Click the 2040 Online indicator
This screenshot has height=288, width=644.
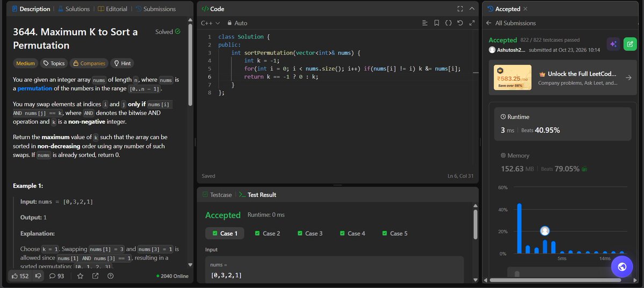[x=172, y=276]
